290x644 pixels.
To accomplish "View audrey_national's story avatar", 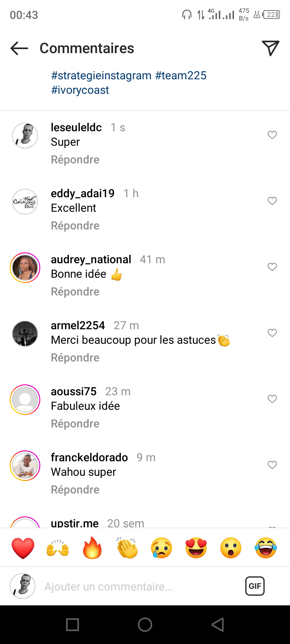I will (x=25, y=268).
